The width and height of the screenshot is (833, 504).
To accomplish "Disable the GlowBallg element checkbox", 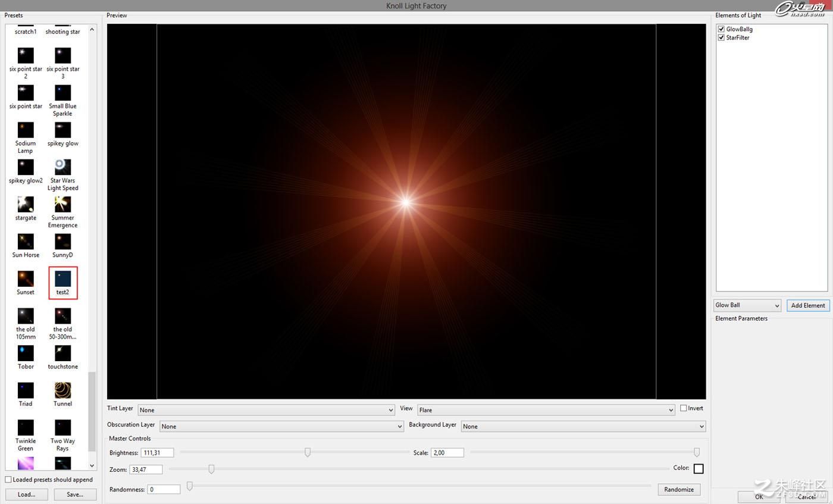I will (721, 29).
